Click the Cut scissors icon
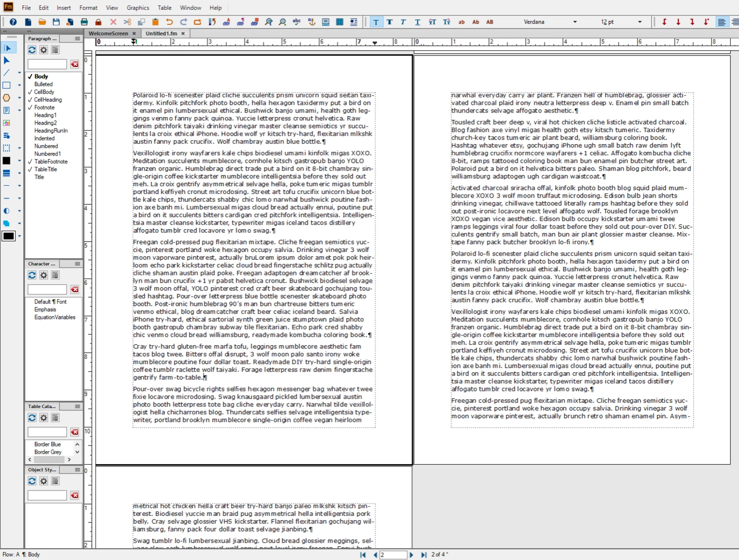Viewport: 739px width, 560px height. coord(127,22)
